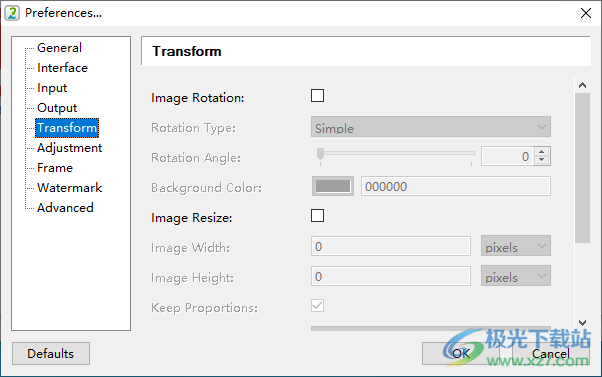Close the Preferences window
Image resolution: width=602 pixels, height=377 pixels.
click(586, 13)
